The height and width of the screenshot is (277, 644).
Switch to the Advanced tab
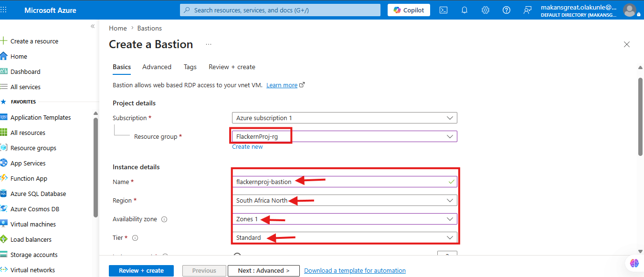157,67
